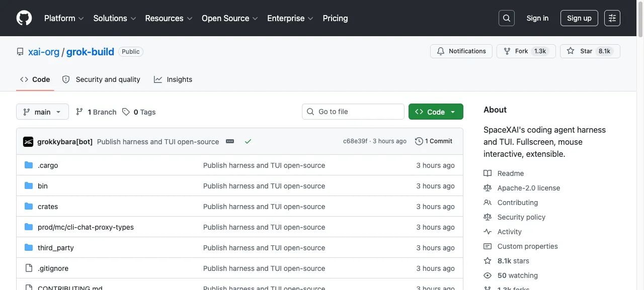Open the .cargo folder

[x=48, y=165]
